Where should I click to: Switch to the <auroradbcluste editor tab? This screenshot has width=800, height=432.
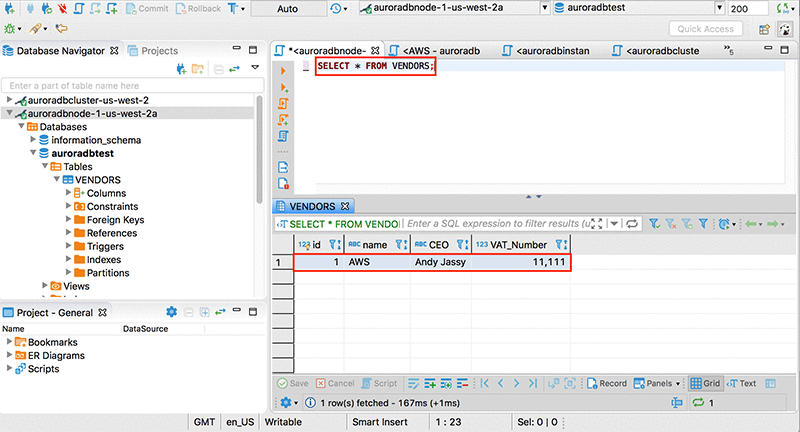coord(656,50)
